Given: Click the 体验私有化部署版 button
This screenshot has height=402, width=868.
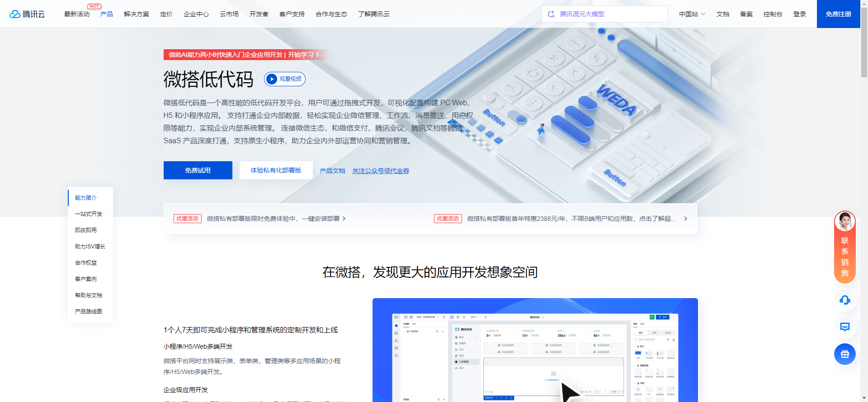Looking at the screenshot, I should tap(276, 170).
